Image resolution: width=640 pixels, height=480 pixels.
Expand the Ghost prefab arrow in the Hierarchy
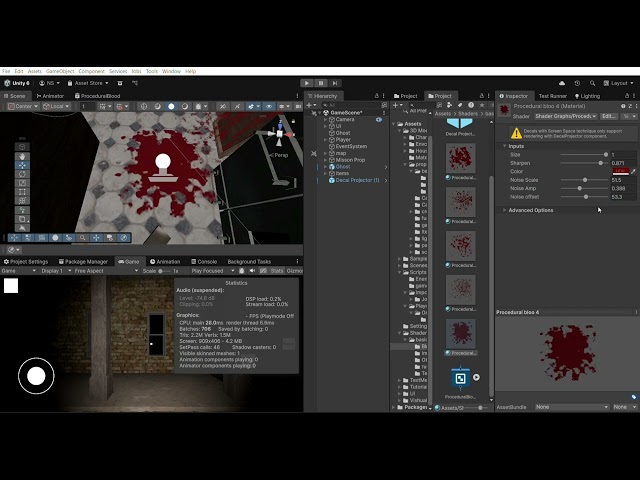[x=325, y=167]
